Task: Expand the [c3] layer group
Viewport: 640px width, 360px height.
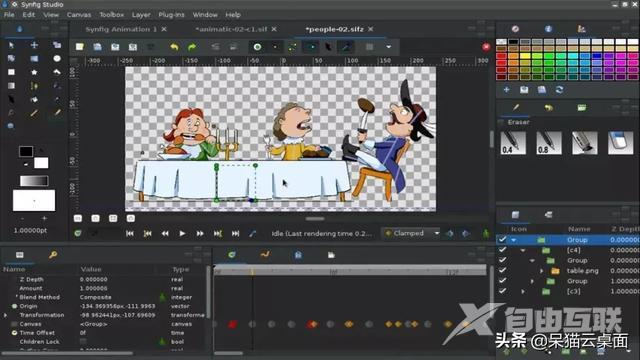Action: click(523, 291)
